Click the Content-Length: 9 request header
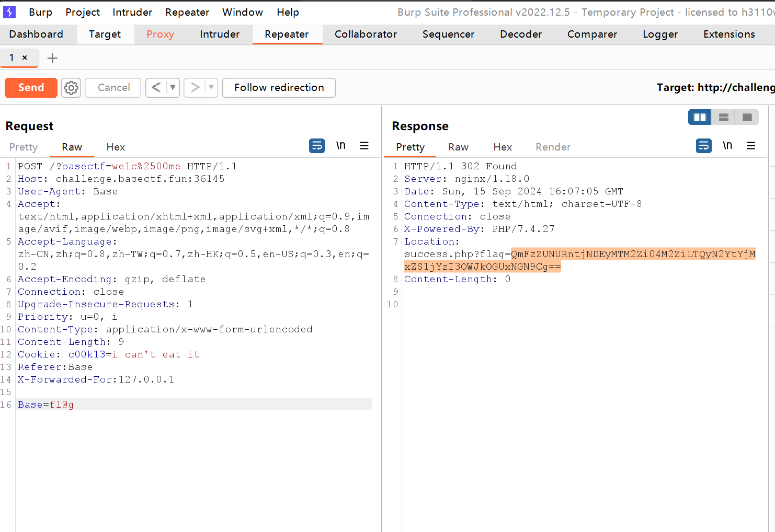 [71, 342]
